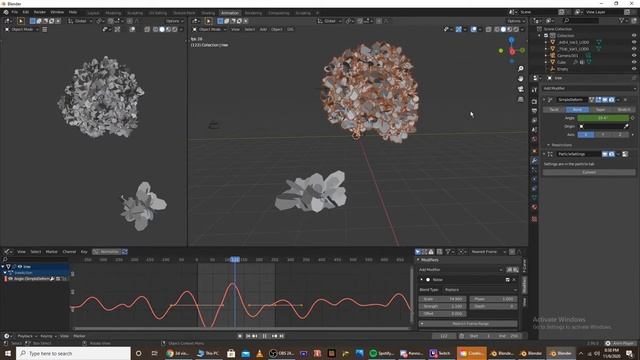
Task: Open the Material properties tab icon
Action: (x=534, y=207)
